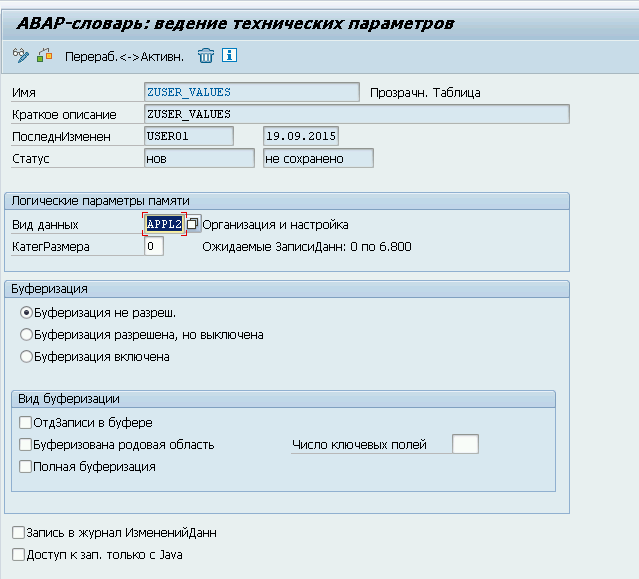639x579 pixels.
Task: Open value help next to APPL2 field
Action: pos(193,224)
